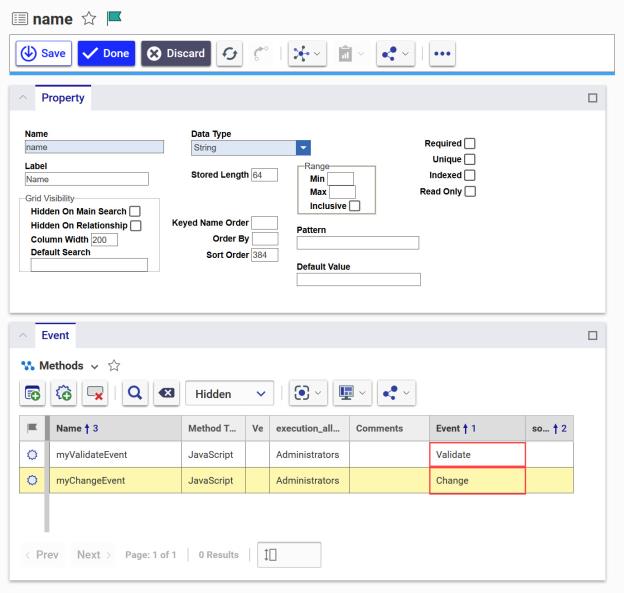The height and width of the screenshot is (593, 624).
Task: Click the Range Max field
Action: tap(342, 192)
